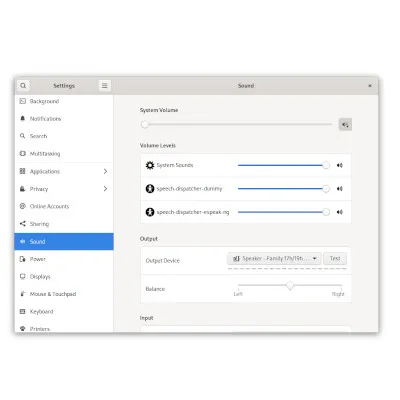The image size is (400, 400).
Task: Click the System Sounds gear icon
Action: pos(150,165)
